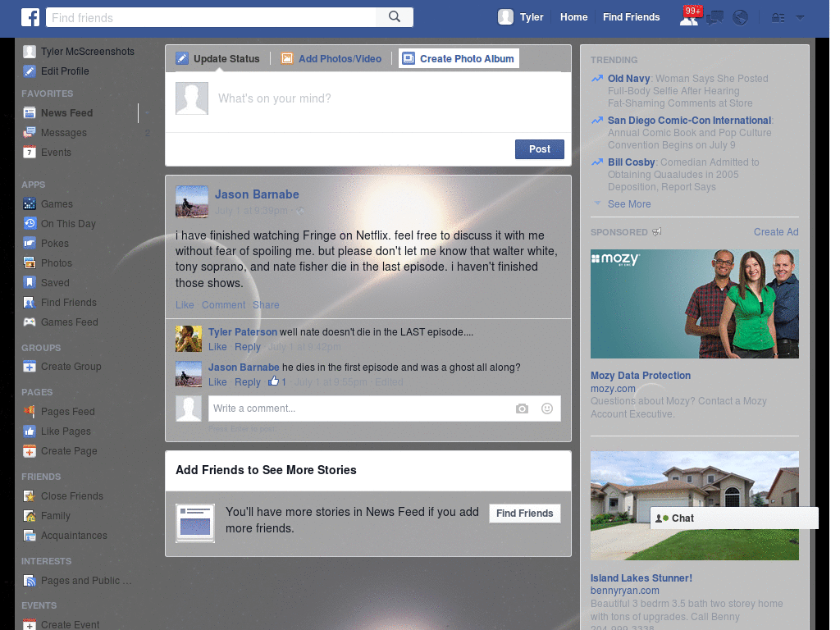Click the Games Feed controller icon

point(30,322)
